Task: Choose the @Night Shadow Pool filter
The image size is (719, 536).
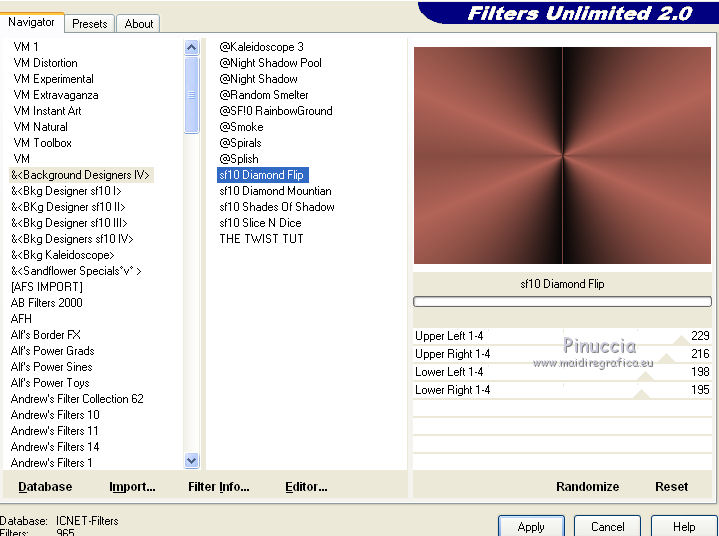Action: tap(271, 63)
